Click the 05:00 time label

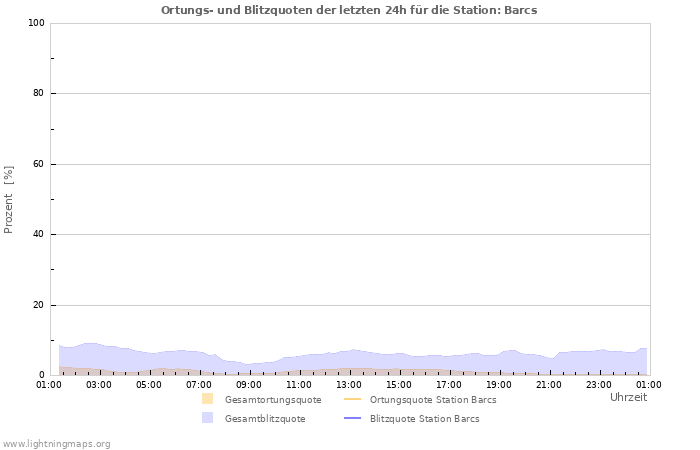[149, 385]
